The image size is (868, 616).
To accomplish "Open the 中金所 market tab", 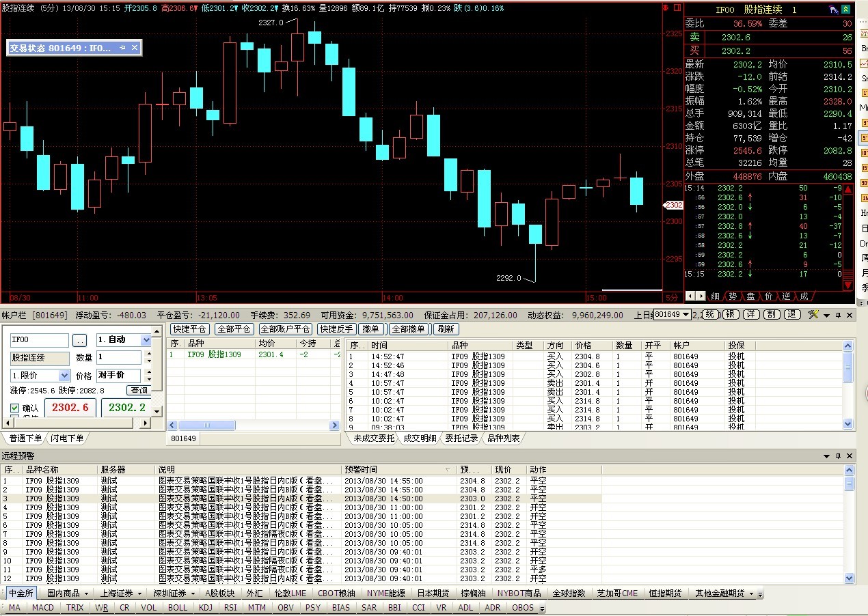I will click(21, 593).
